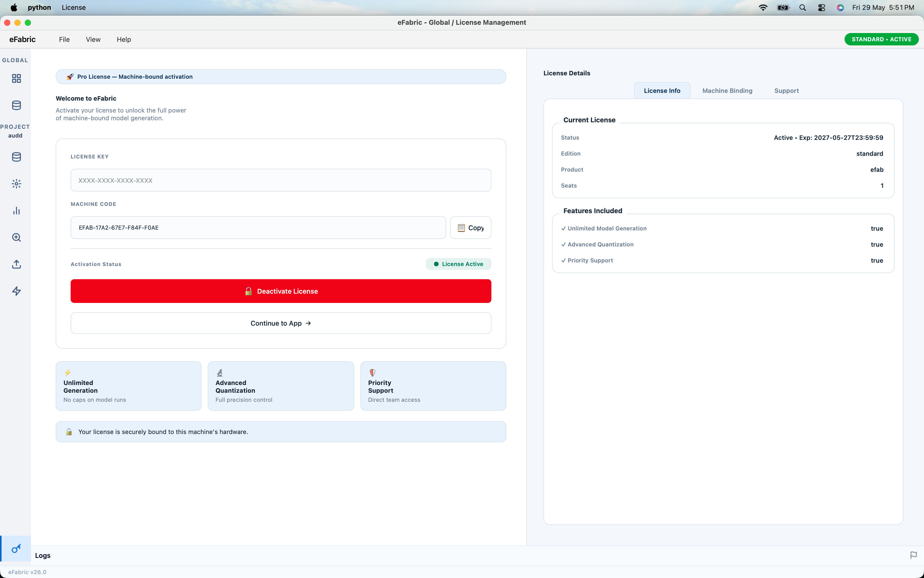The height and width of the screenshot is (578, 924).
Task: Click the STANDARD • ACTIVE badge
Action: click(881, 39)
